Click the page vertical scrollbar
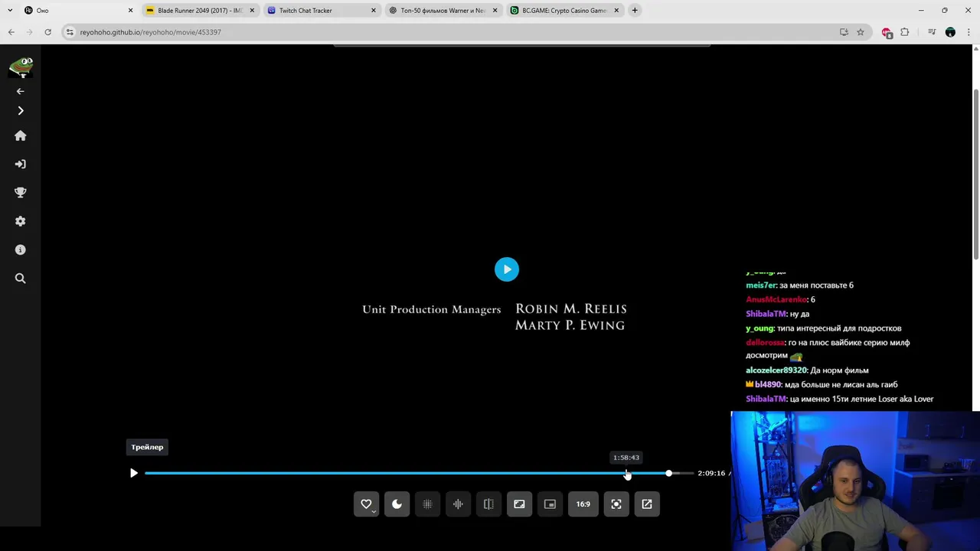Image resolution: width=980 pixels, height=551 pixels. coord(975,174)
